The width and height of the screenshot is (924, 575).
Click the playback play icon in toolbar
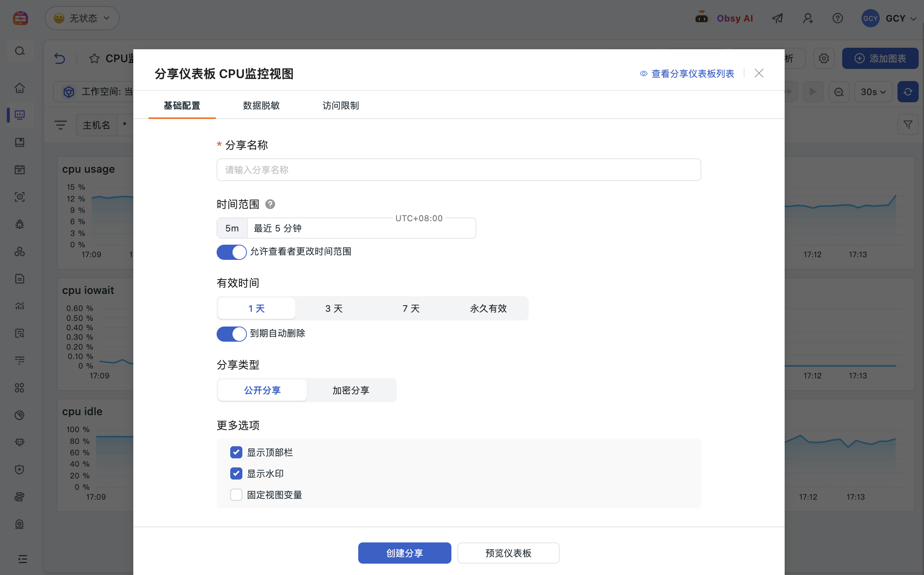tap(813, 92)
